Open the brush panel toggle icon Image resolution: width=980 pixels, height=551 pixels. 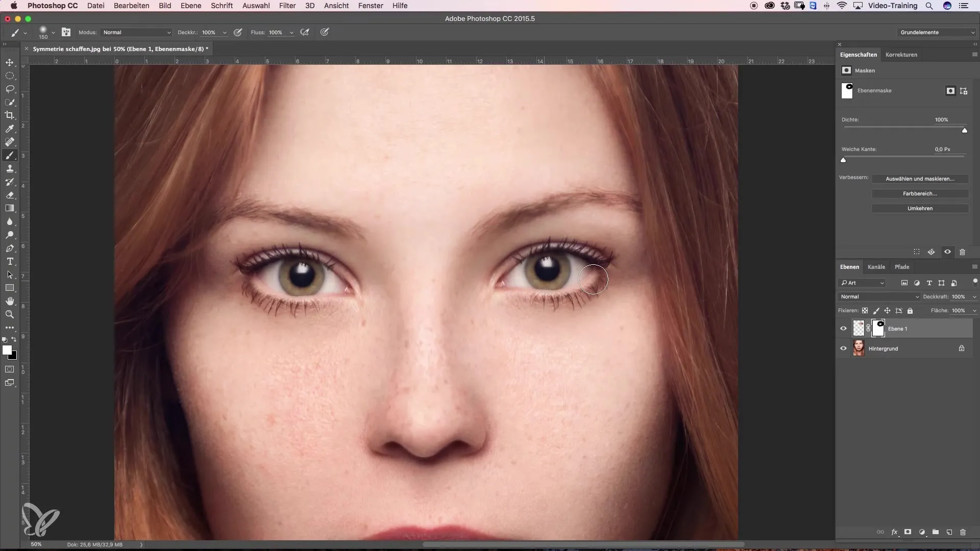click(x=66, y=32)
